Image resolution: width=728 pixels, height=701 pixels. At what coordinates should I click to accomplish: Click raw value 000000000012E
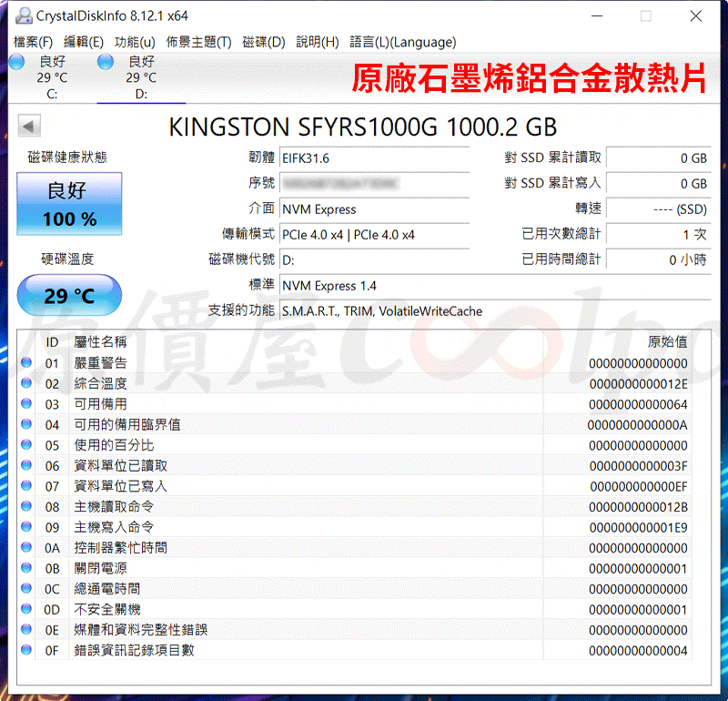click(x=639, y=383)
